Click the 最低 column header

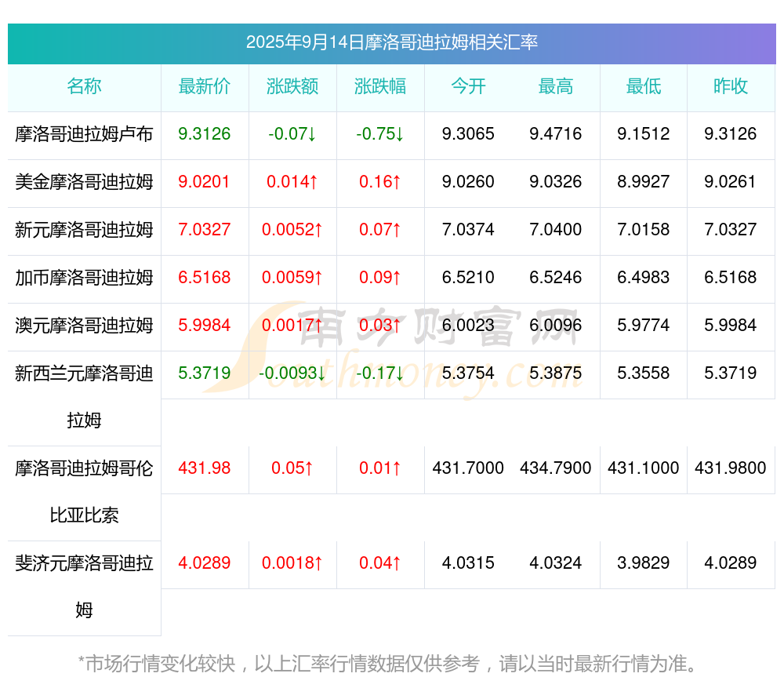[x=644, y=86]
